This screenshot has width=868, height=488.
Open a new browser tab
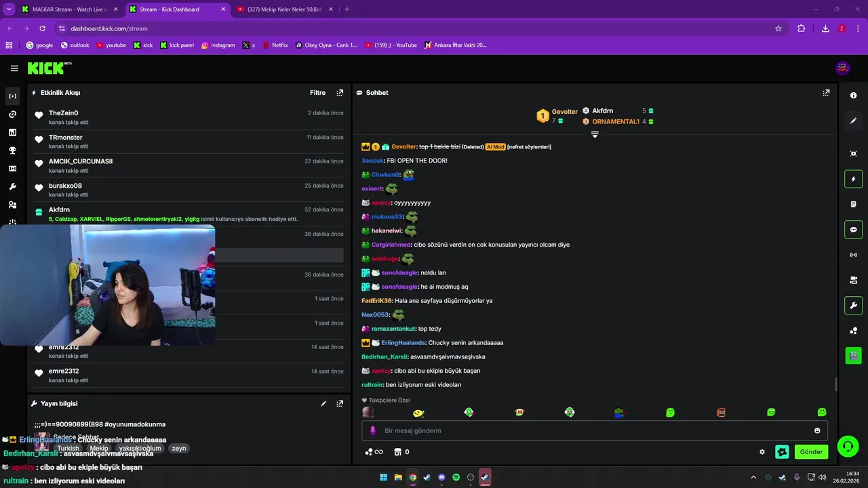click(x=347, y=9)
